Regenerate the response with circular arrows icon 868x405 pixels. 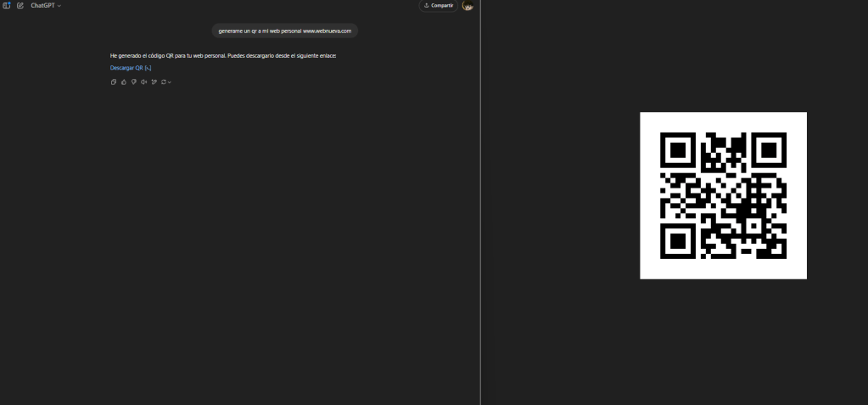click(x=164, y=82)
